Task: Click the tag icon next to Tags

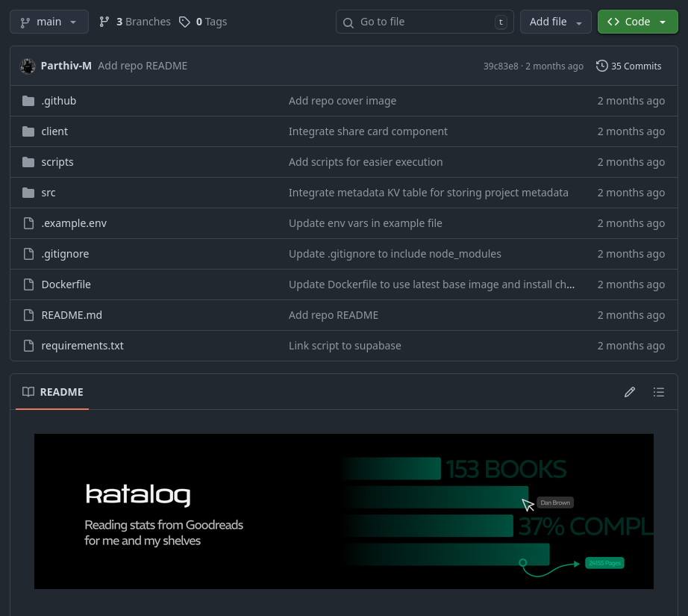Action: click(184, 22)
